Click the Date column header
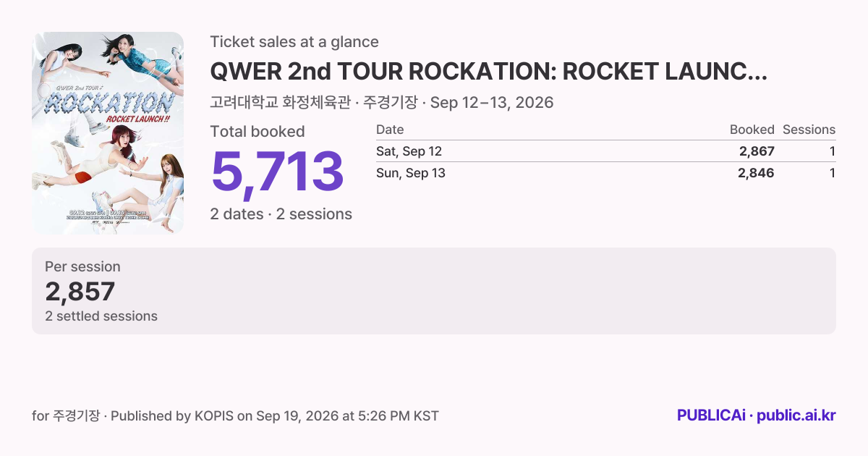This screenshot has width=868, height=456. 390,130
